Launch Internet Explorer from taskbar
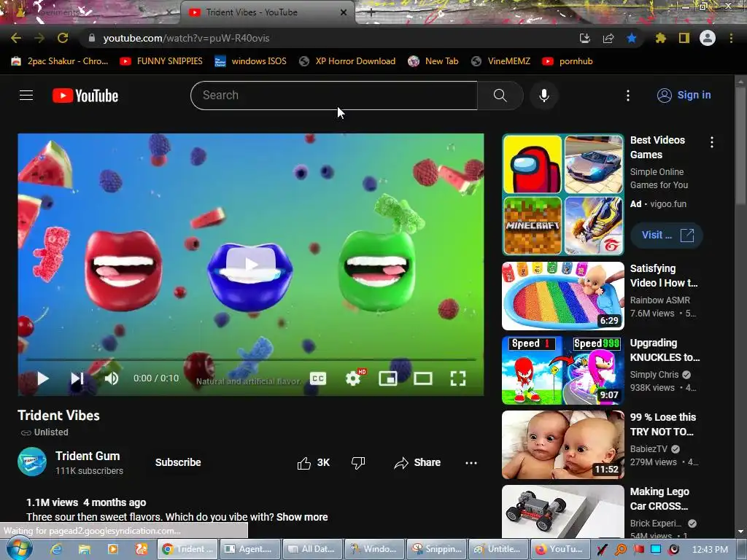 coord(56,549)
